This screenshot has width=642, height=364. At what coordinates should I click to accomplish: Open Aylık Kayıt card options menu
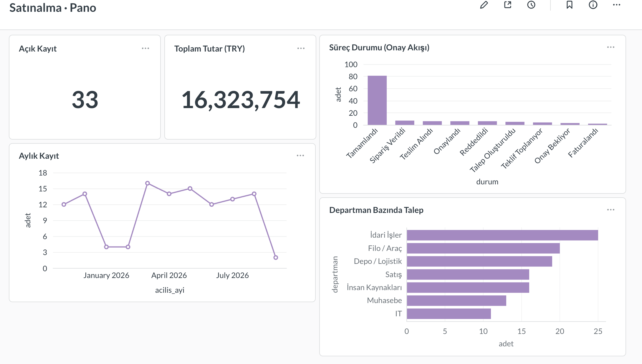[x=300, y=155]
